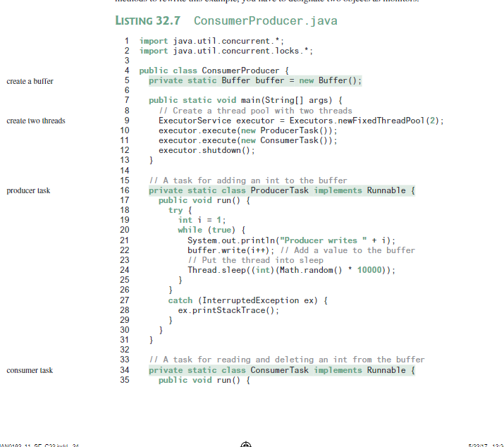The height and width of the screenshot is (447, 504).
Task: Click the highlighted ProducerTask class declaration
Action: (x=282, y=190)
